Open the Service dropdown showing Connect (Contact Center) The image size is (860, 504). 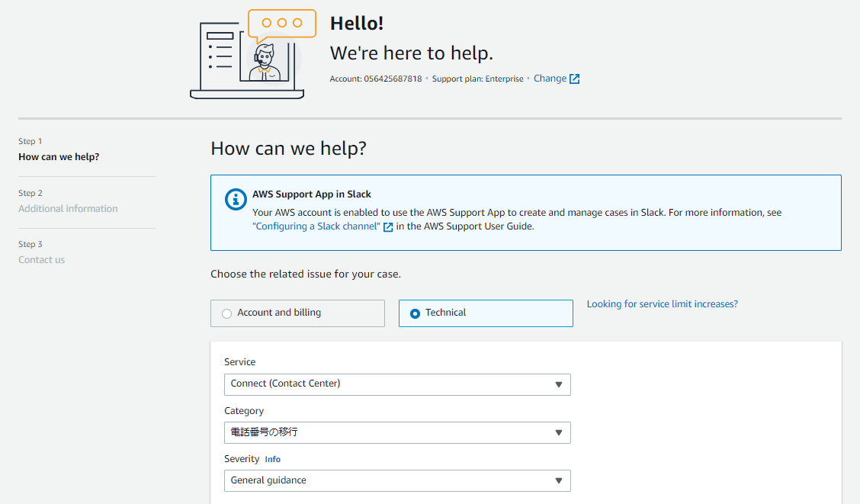(397, 384)
